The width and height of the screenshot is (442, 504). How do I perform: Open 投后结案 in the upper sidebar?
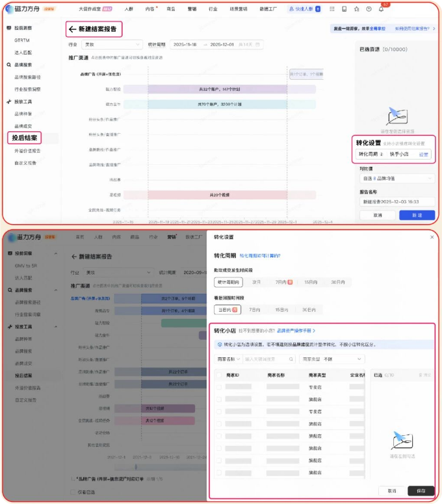(25, 138)
